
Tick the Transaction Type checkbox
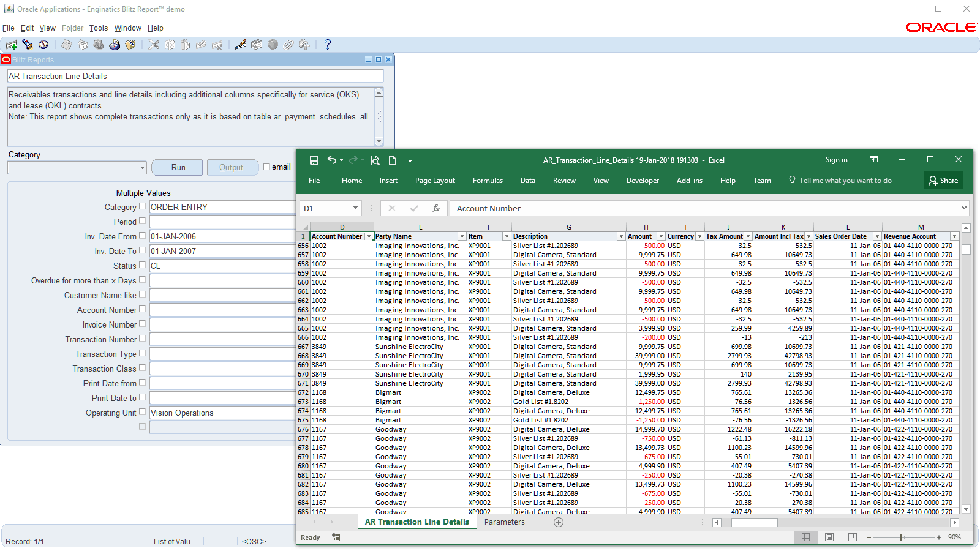(x=143, y=353)
